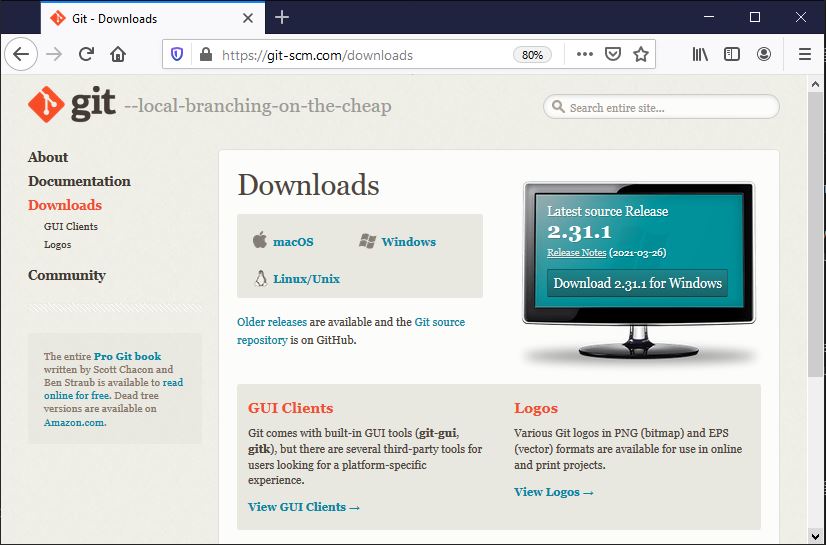This screenshot has height=545, width=826.
Task: Click the search magnifier icon
Action: pos(558,107)
